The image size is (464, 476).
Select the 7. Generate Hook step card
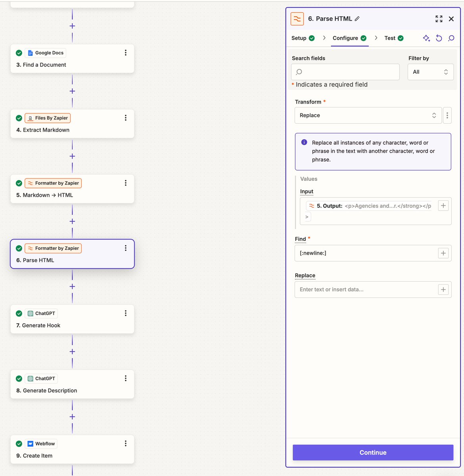72,319
